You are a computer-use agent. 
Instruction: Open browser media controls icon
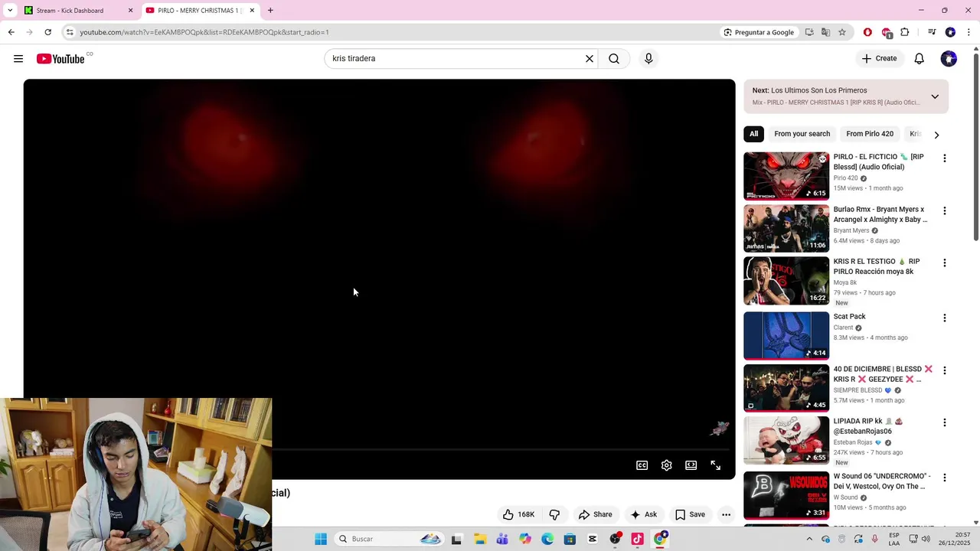pyautogui.click(x=932, y=32)
